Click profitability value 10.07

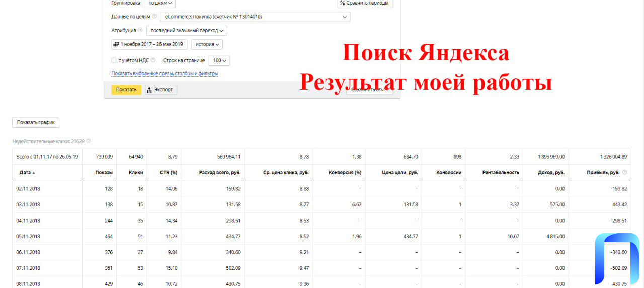pos(513,236)
